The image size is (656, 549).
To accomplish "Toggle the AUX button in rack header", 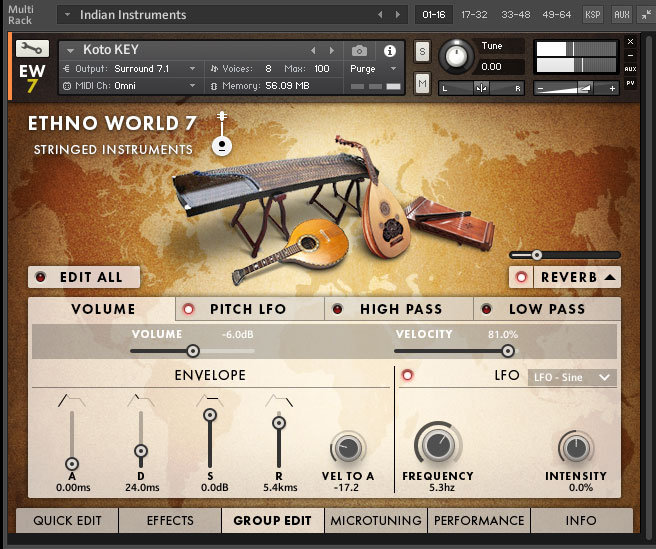I will click(x=621, y=15).
